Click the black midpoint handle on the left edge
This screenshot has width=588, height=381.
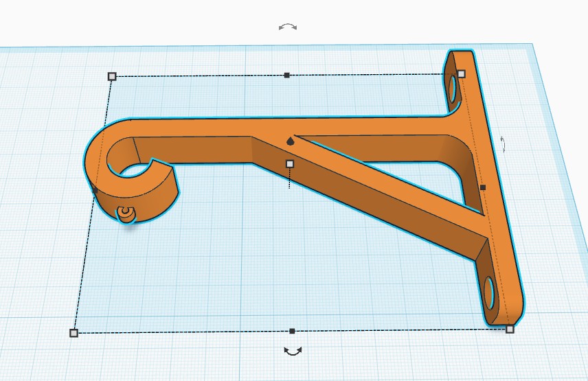coord(95,191)
